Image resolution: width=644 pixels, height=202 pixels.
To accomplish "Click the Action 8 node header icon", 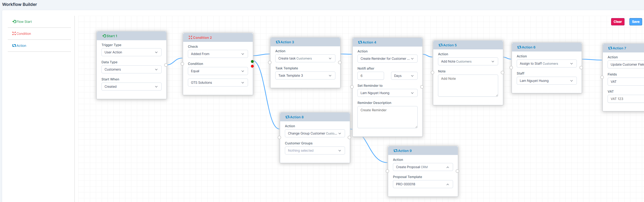I will click(x=287, y=117).
